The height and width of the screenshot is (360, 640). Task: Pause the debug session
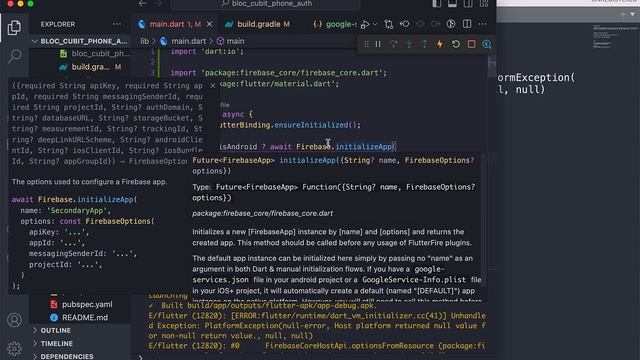click(378, 44)
